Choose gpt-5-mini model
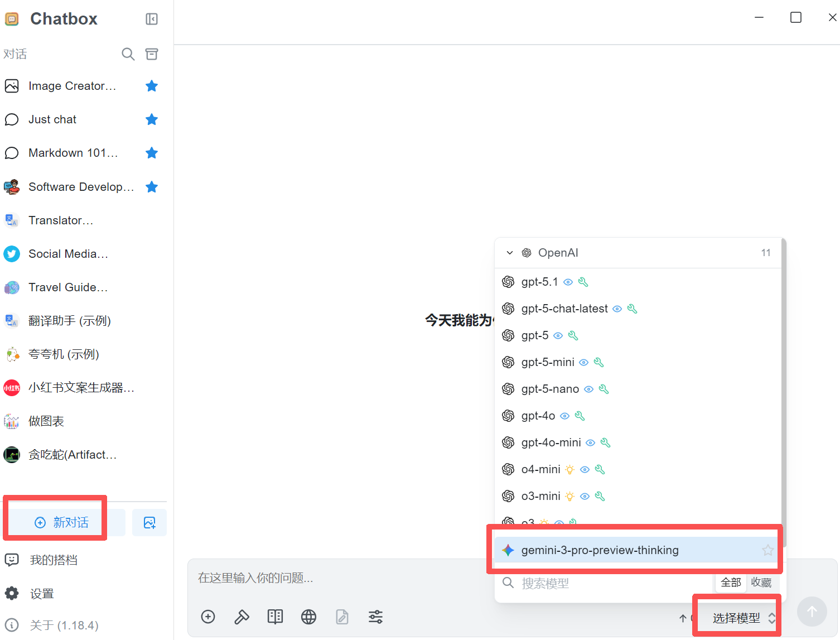The height and width of the screenshot is (640, 840). (x=638, y=362)
